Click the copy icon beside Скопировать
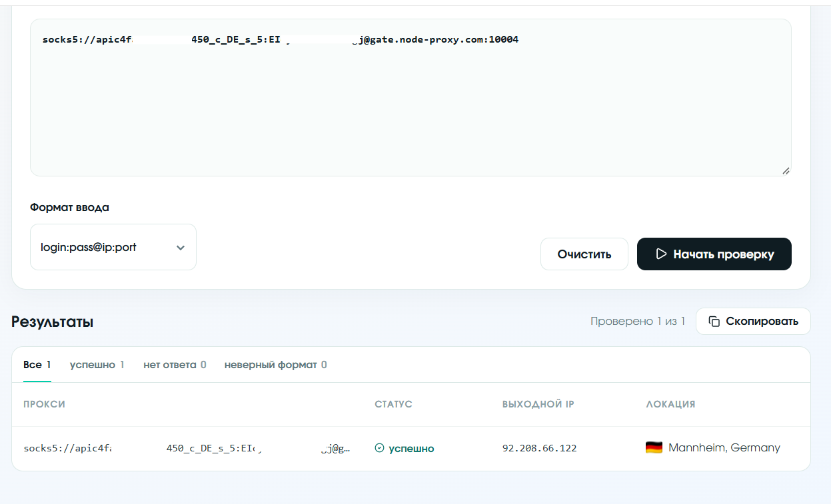Viewport: 831px width, 504px height. [x=714, y=322]
